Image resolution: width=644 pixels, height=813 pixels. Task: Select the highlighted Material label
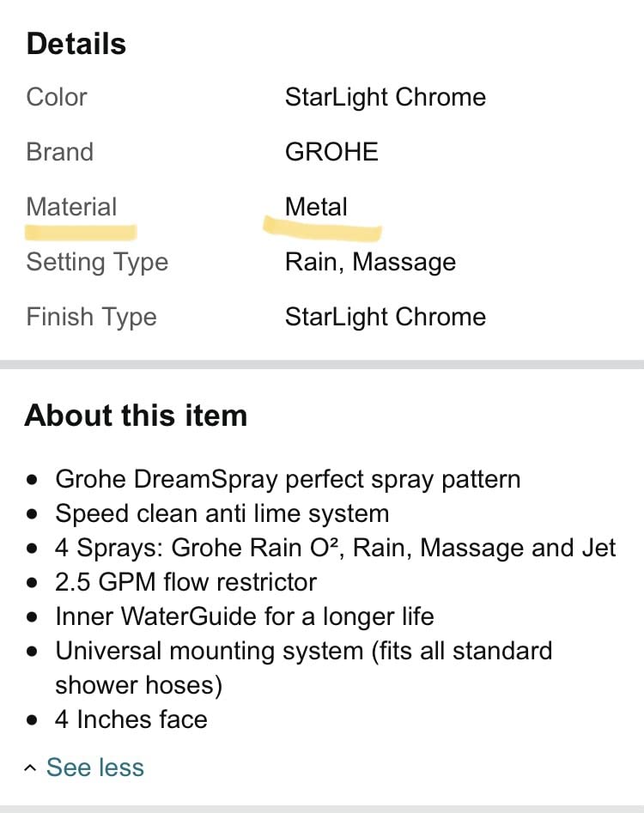click(x=72, y=206)
